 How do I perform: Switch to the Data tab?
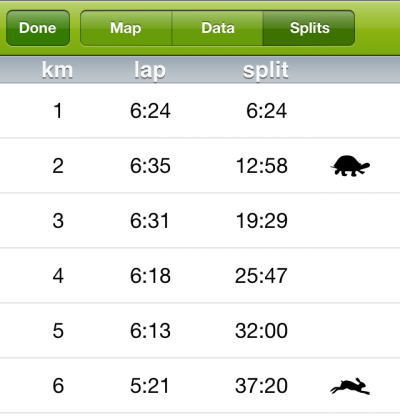pos(218,28)
